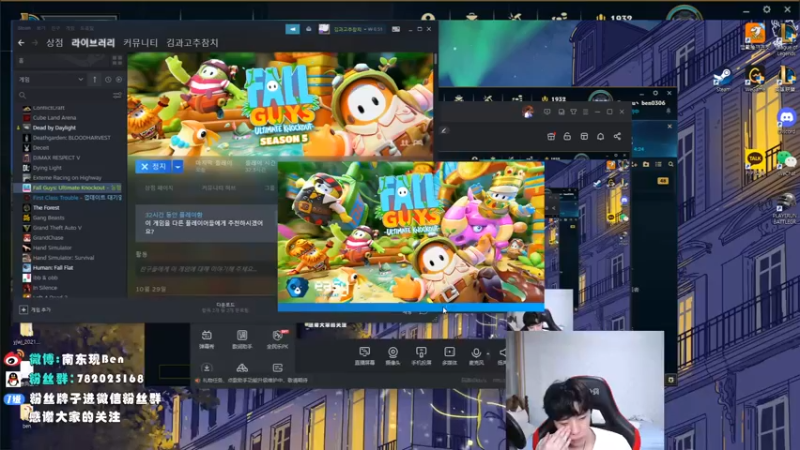Open the 커뮤니티 허브 community hub link

click(219, 188)
